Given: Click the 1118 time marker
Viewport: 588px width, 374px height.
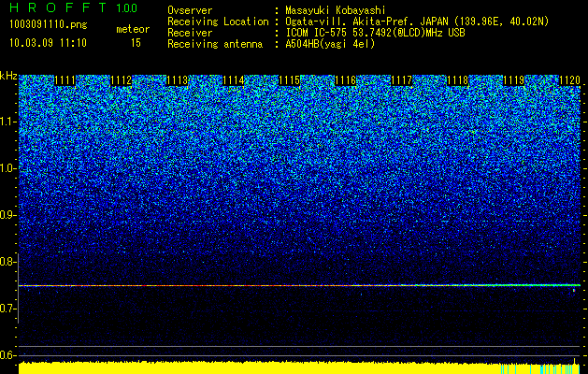Looking at the screenshot, I should (x=457, y=80).
